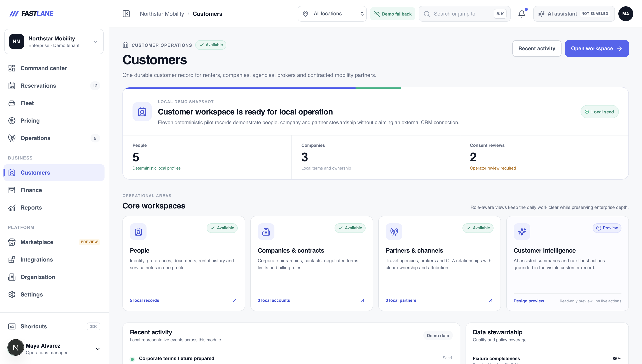The image size is (642, 364).
Task: Click 'Corporate terms fixture prepared' activity row
Action: tap(291, 359)
